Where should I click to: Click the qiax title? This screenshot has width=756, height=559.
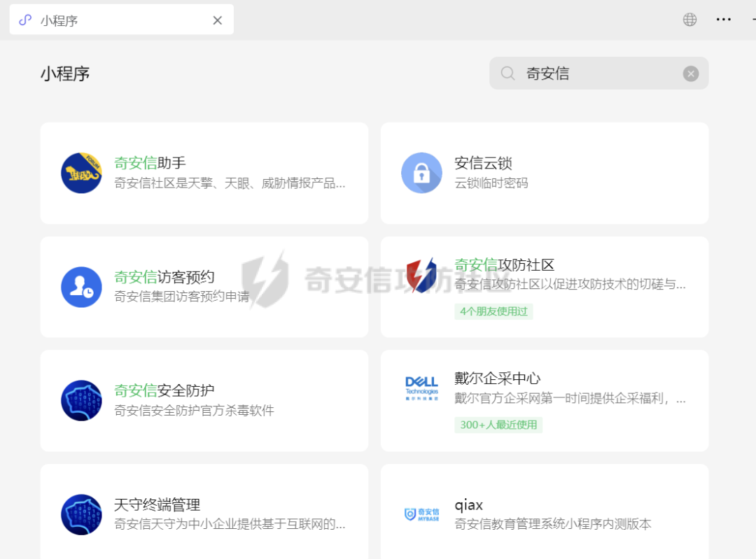[x=468, y=505]
